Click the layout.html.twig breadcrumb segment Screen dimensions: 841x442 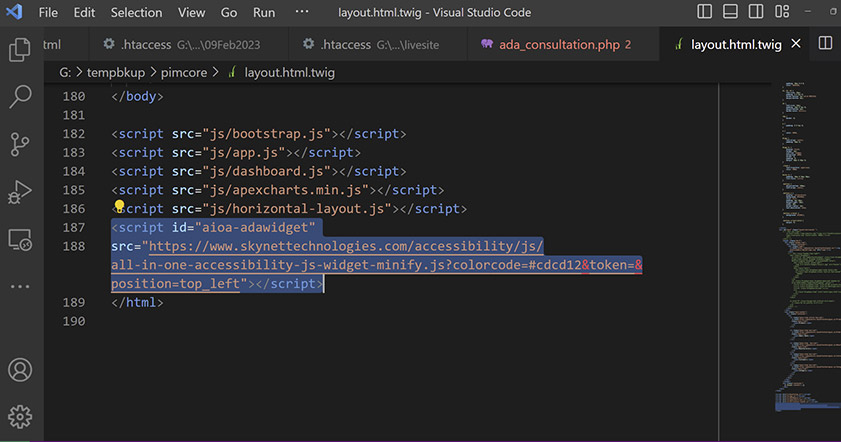[290, 72]
